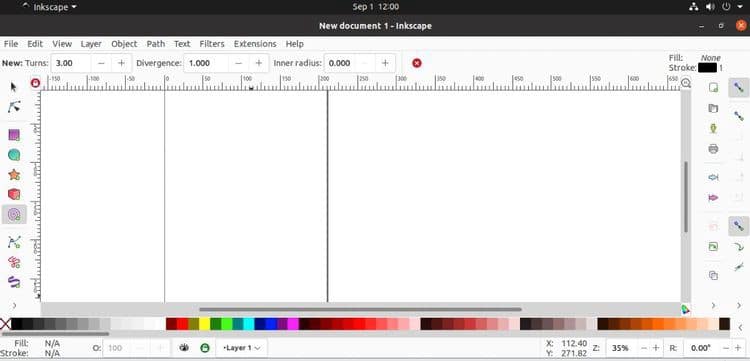Toggle snap to paths button

(x=739, y=247)
